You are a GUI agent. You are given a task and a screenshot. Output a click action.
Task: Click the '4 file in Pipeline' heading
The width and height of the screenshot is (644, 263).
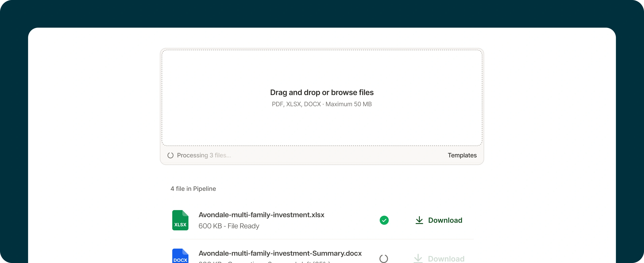tap(193, 189)
